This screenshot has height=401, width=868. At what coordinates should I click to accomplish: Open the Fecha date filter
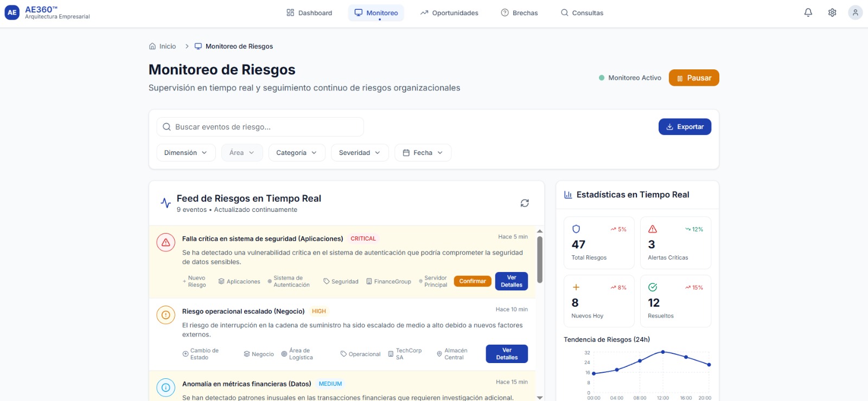[x=423, y=153]
